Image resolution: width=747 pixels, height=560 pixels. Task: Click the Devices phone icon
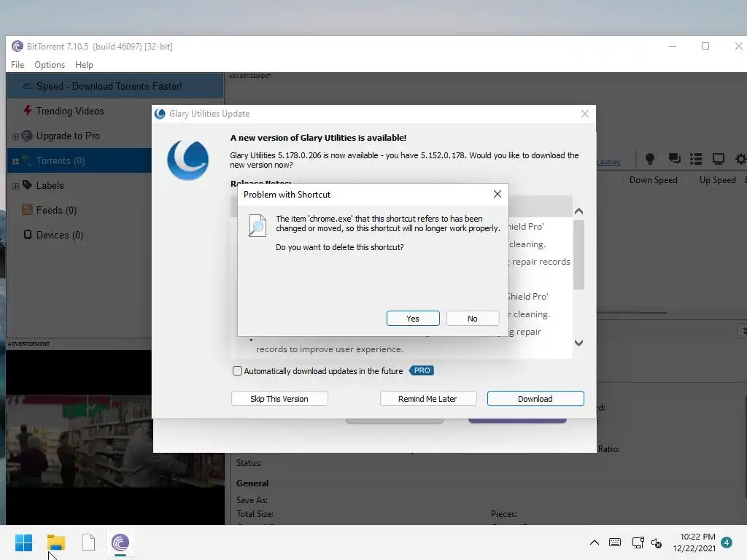click(28, 234)
